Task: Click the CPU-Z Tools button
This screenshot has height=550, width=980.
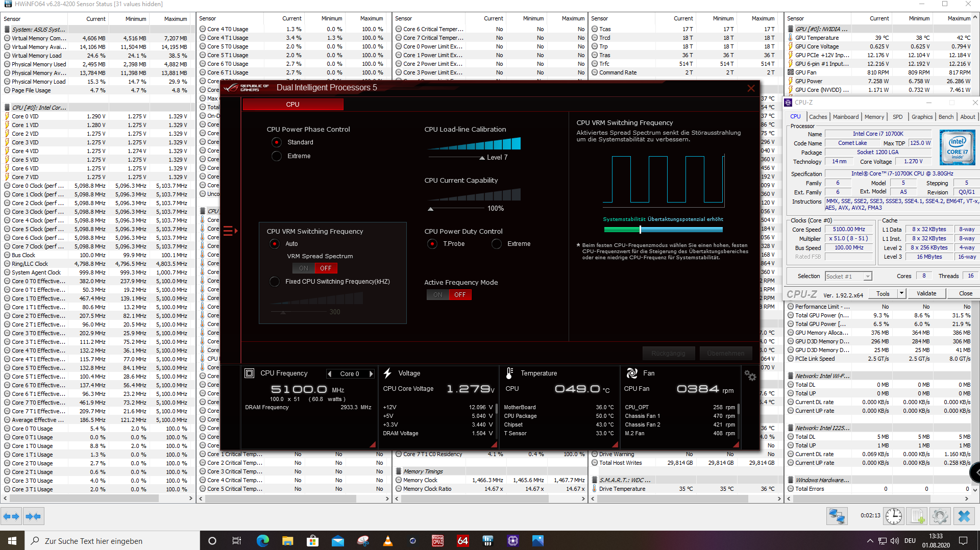Action: pyautogui.click(x=883, y=293)
